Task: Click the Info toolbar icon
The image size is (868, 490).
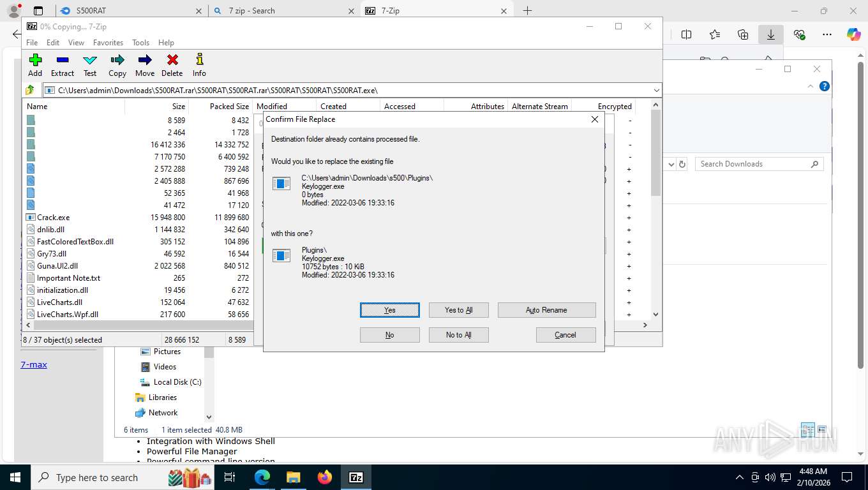Action: [x=199, y=60]
